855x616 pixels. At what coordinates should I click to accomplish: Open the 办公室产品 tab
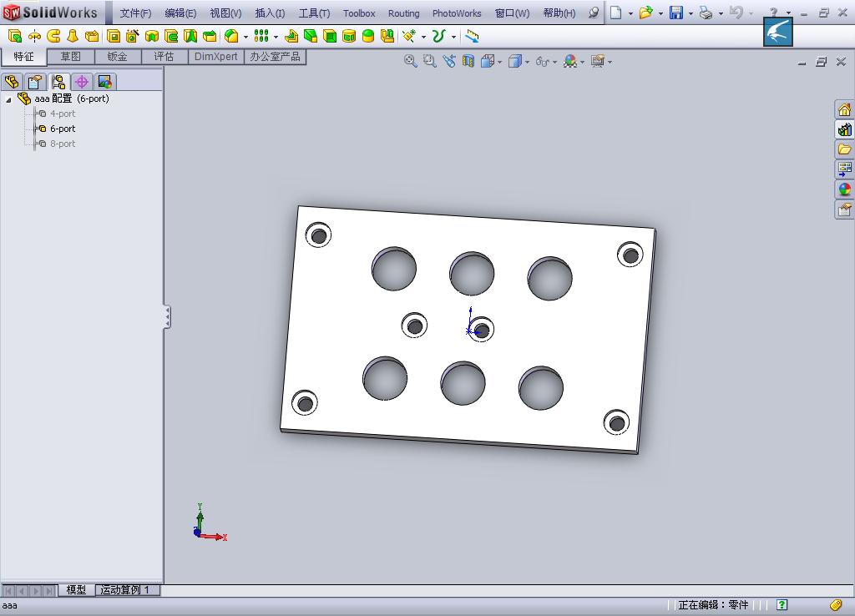(x=276, y=57)
